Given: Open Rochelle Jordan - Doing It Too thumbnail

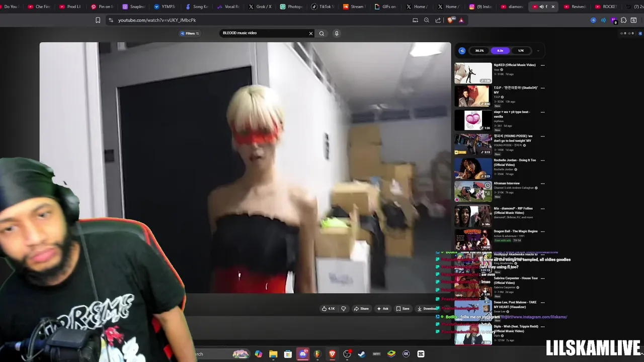Looking at the screenshot, I should 473,169.
